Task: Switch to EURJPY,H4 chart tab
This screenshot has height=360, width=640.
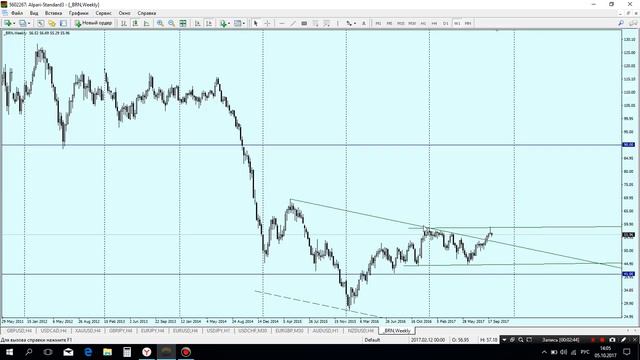Action: coord(153,331)
